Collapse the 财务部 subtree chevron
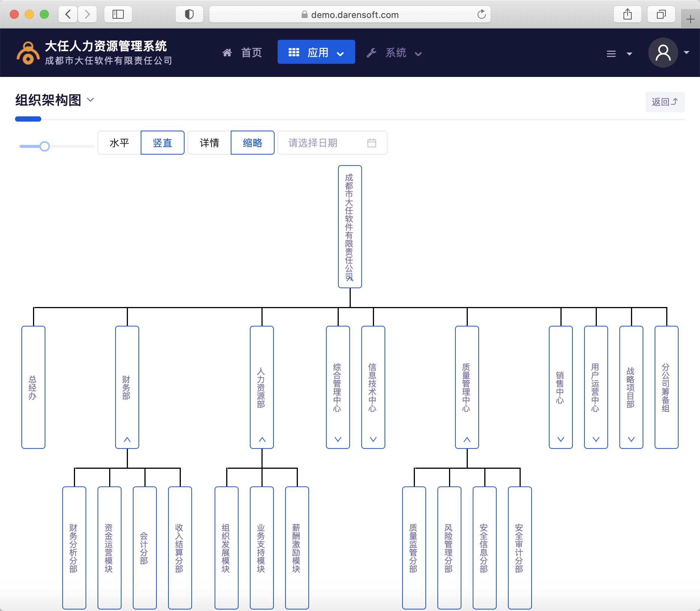Screen dimensions: 700x611 pyautogui.click(x=127, y=439)
